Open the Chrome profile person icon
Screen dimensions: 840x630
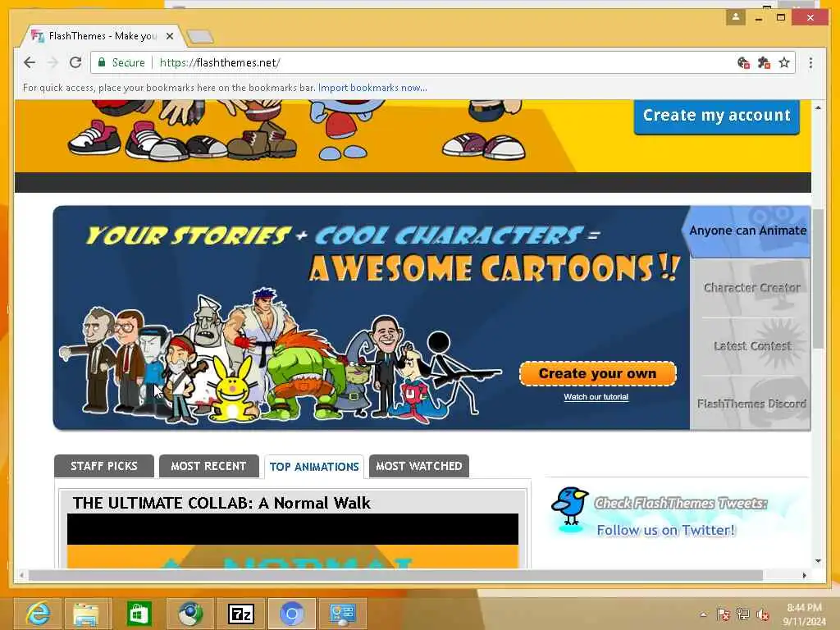pos(736,17)
